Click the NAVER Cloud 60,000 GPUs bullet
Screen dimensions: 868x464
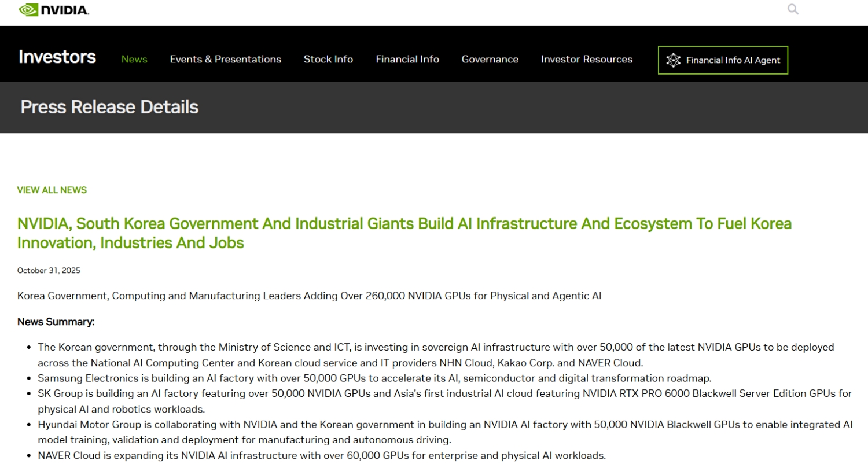click(x=321, y=456)
